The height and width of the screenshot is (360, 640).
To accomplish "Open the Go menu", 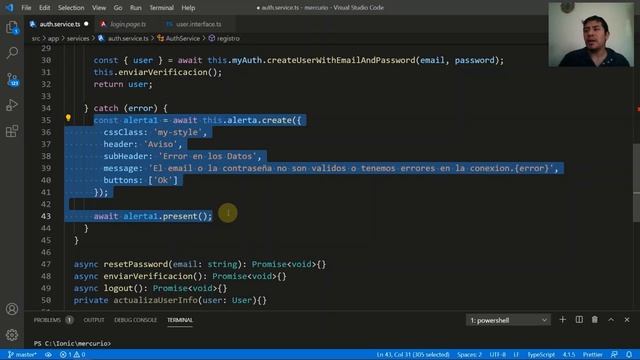I will click(118, 8).
